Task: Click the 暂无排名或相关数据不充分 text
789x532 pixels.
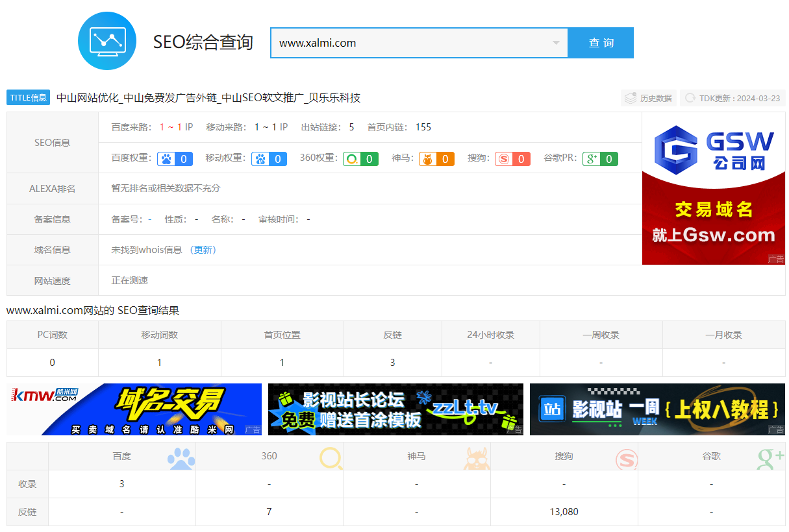Action: pos(166,188)
